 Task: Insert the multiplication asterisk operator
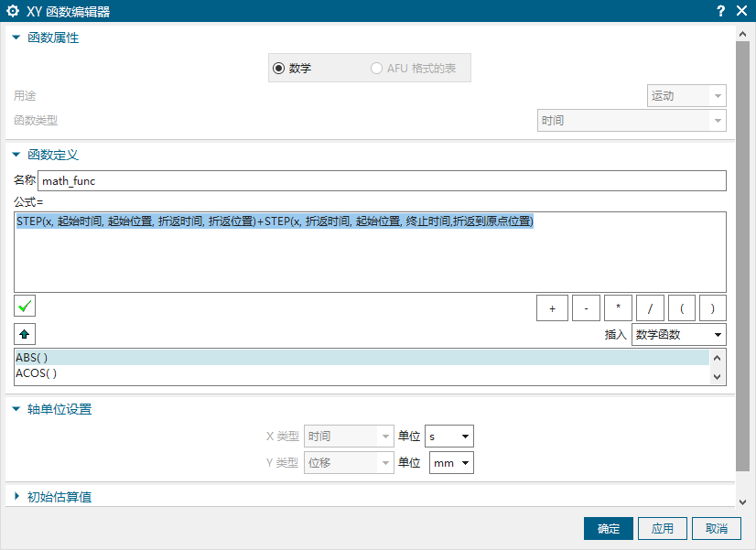pos(618,308)
